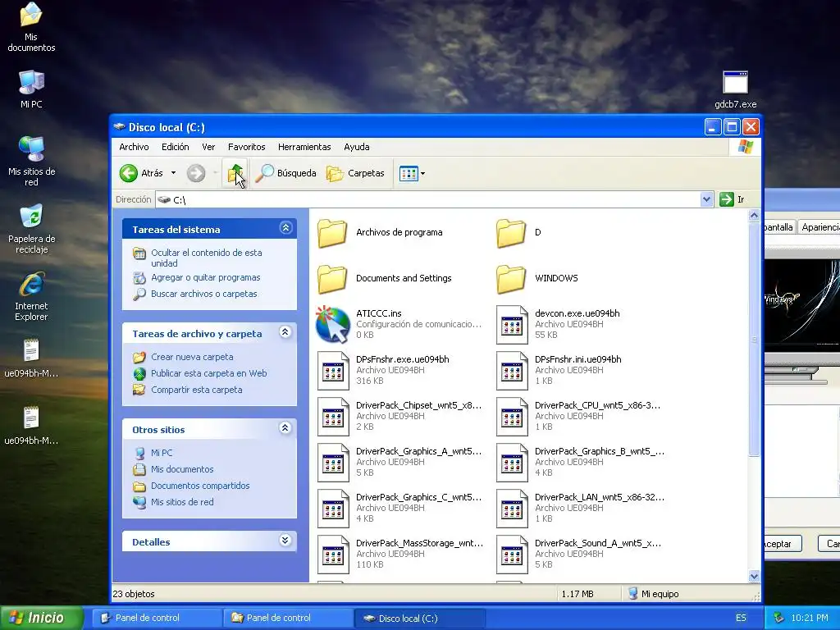Select the DriverPack_CPU file

pyautogui.click(x=578, y=416)
